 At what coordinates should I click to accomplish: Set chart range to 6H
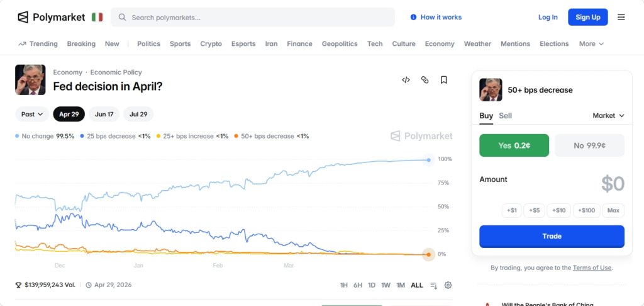pyautogui.click(x=358, y=285)
